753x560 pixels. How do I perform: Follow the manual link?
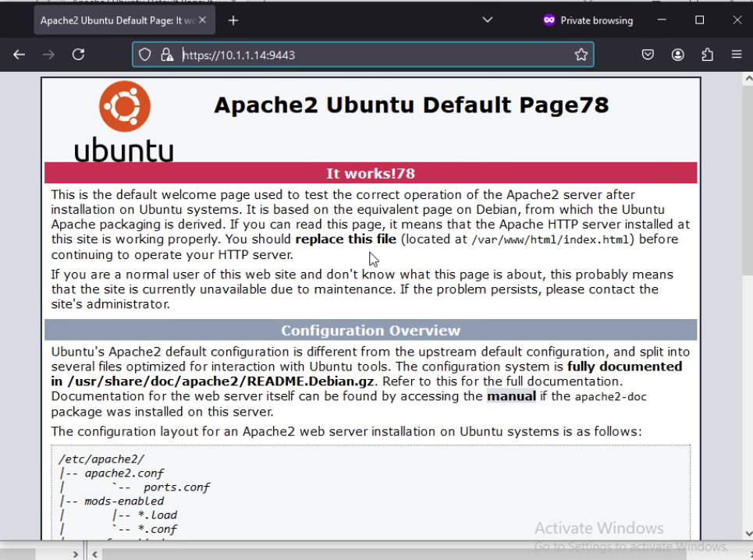click(511, 396)
